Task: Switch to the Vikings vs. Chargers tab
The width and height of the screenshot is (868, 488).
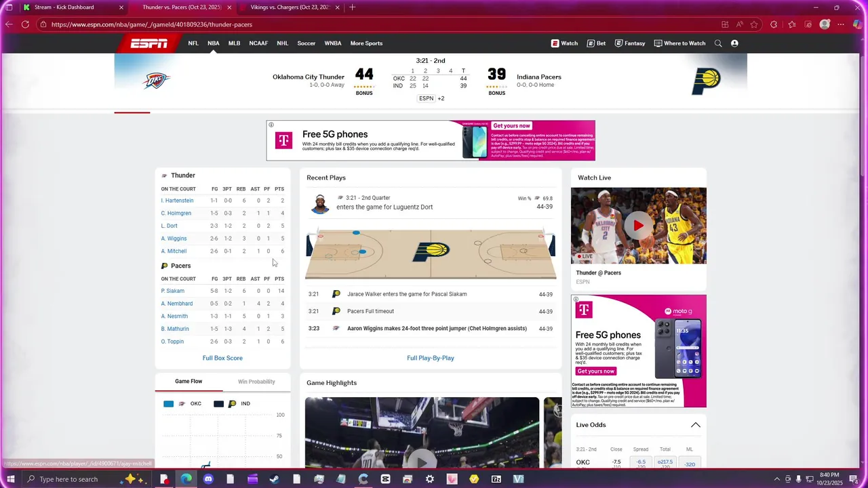Action: (290, 7)
